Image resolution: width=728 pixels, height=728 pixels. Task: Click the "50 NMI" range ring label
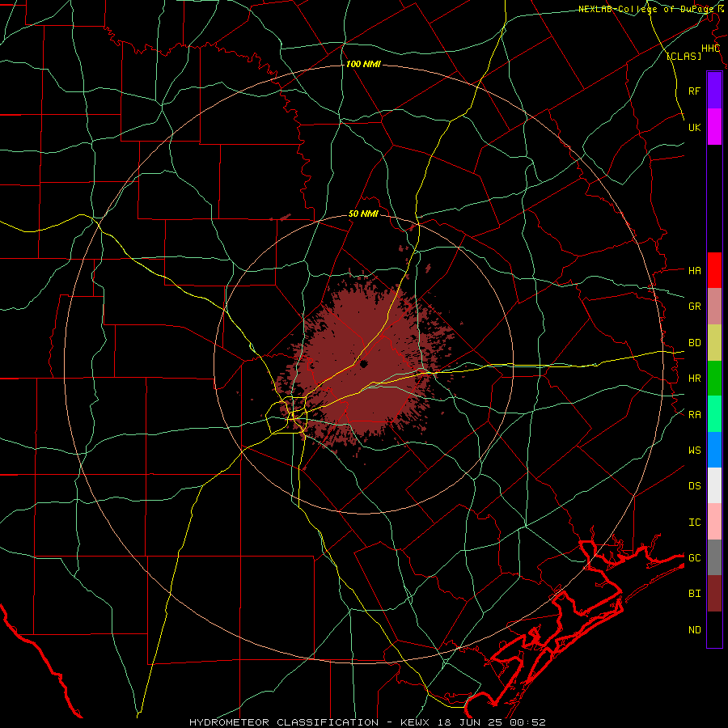pos(363,214)
